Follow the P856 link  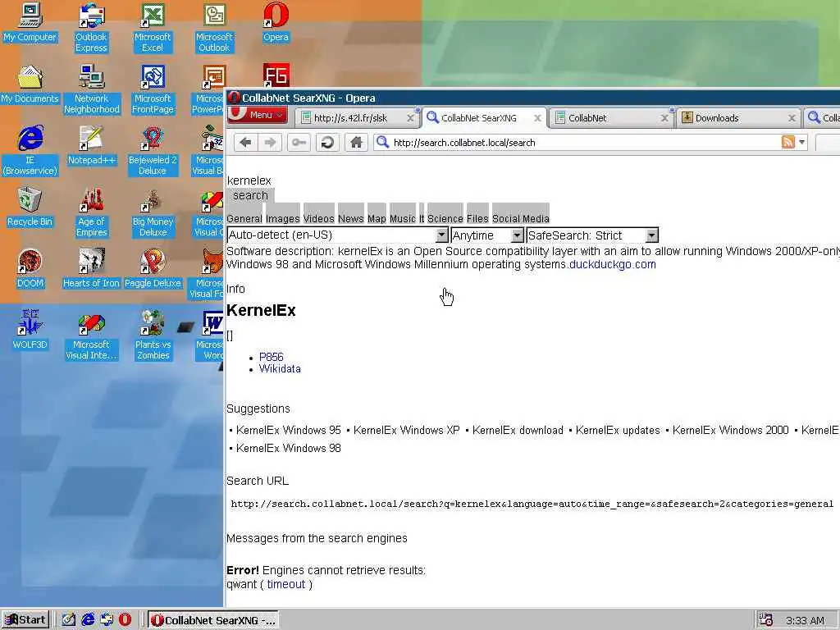(x=271, y=357)
